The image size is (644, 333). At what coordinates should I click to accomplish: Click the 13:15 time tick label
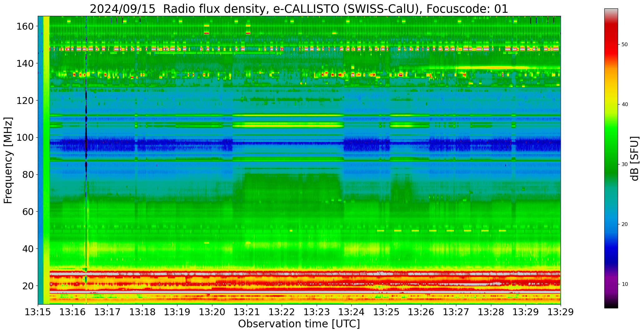pyautogui.click(x=38, y=312)
